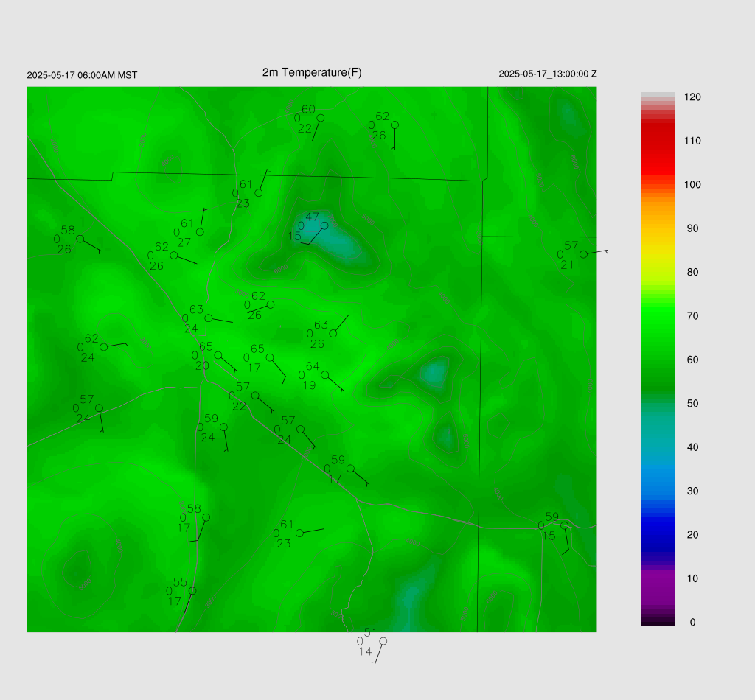Image resolution: width=755 pixels, height=700 pixels.
Task: Click the 58 reading above dewpoint 17
Action: [x=194, y=509]
